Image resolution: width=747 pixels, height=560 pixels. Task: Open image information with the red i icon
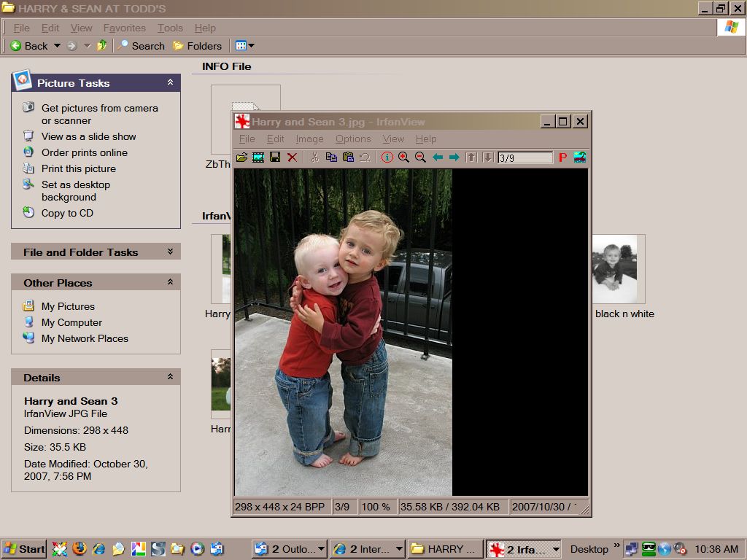click(387, 157)
